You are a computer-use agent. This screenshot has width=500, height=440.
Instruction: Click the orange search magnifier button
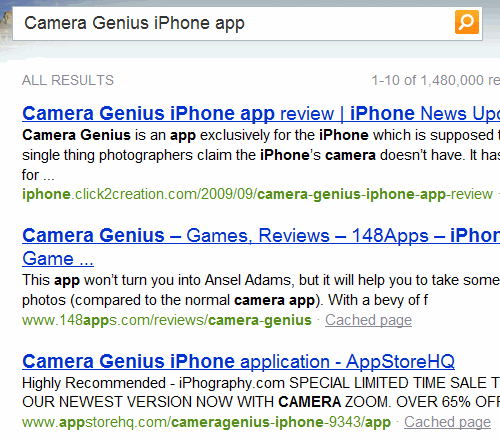tap(467, 22)
